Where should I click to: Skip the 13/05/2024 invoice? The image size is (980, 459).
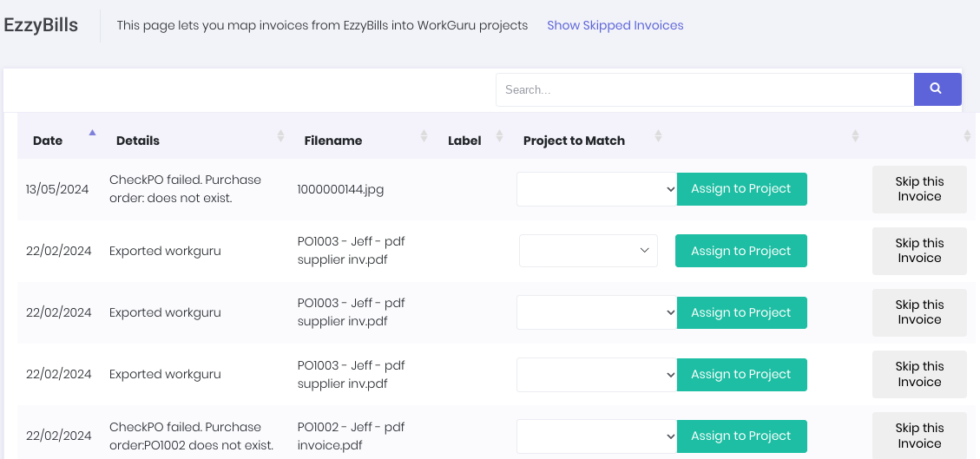[x=919, y=189]
